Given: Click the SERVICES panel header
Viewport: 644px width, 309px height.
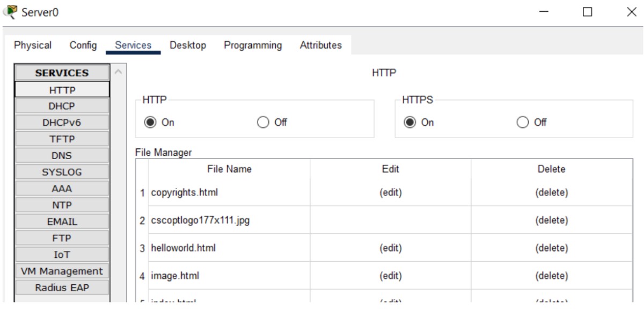Looking at the screenshot, I should click(62, 73).
